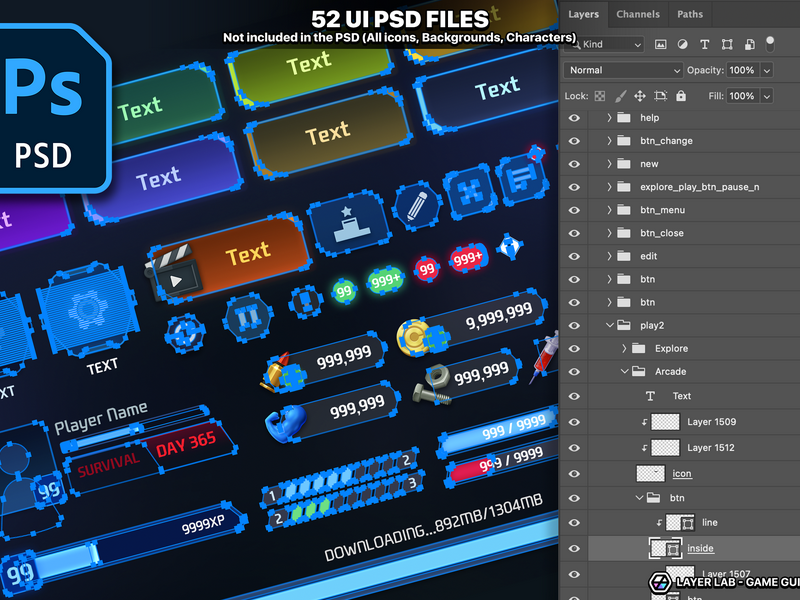Open the Fill slider dropdown arrow
The width and height of the screenshot is (800, 600).
767,96
